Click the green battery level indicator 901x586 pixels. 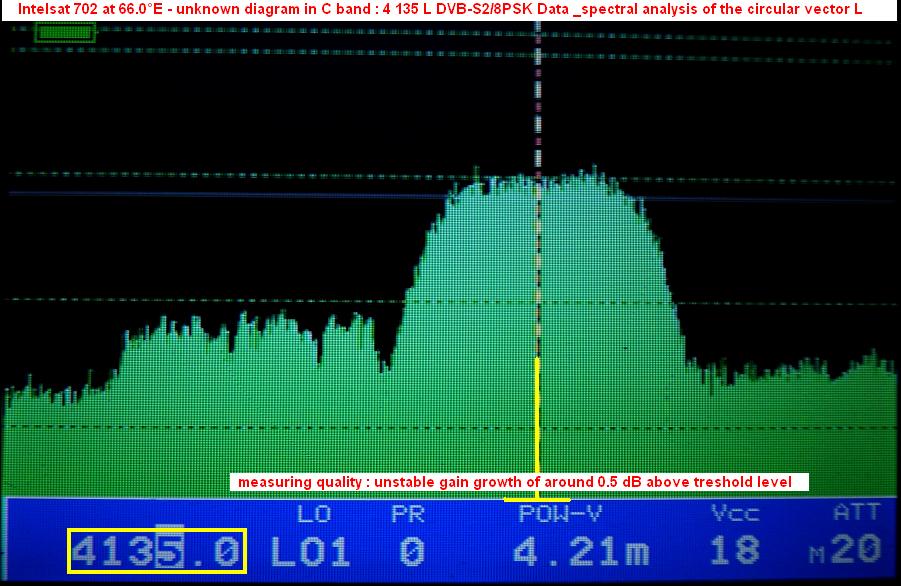pyautogui.click(x=65, y=32)
